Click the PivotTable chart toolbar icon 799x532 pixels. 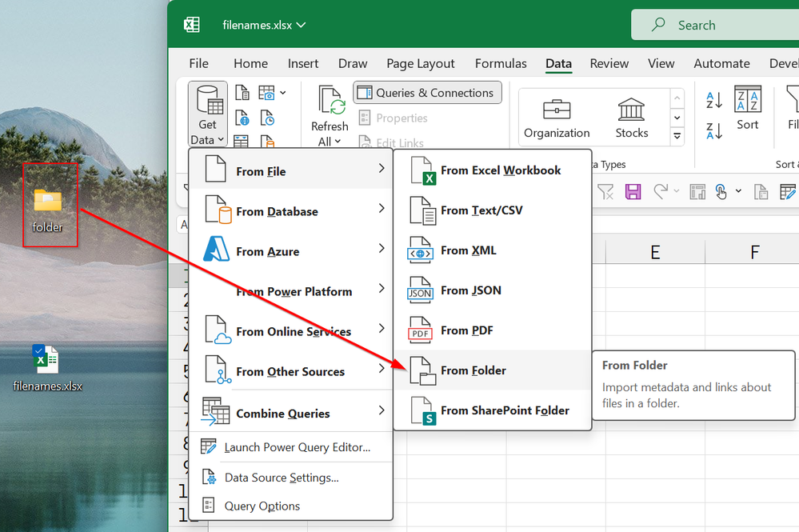pyautogui.click(x=697, y=192)
